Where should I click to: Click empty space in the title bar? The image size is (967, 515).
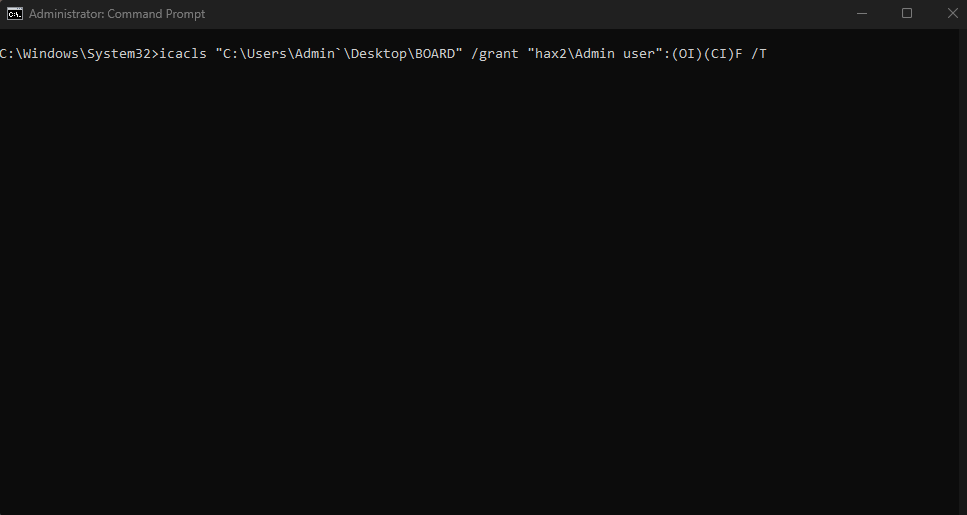tap(524, 14)
